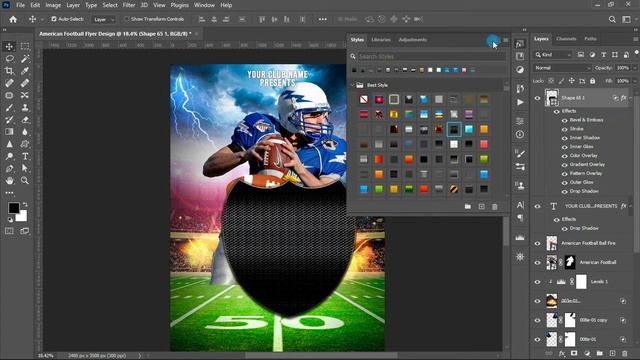The height and width of the screenshot is (360, 640).
Task: Collapse effects of YOUR CLUB text layer
Action: [x=631, y=206]
